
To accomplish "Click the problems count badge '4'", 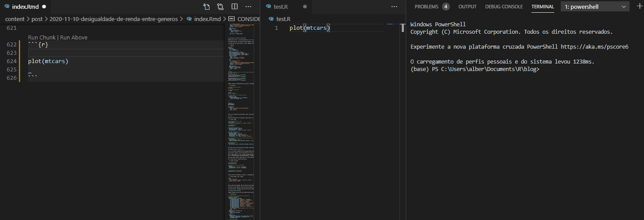I will pyautogui.click(x=446, y=7).
